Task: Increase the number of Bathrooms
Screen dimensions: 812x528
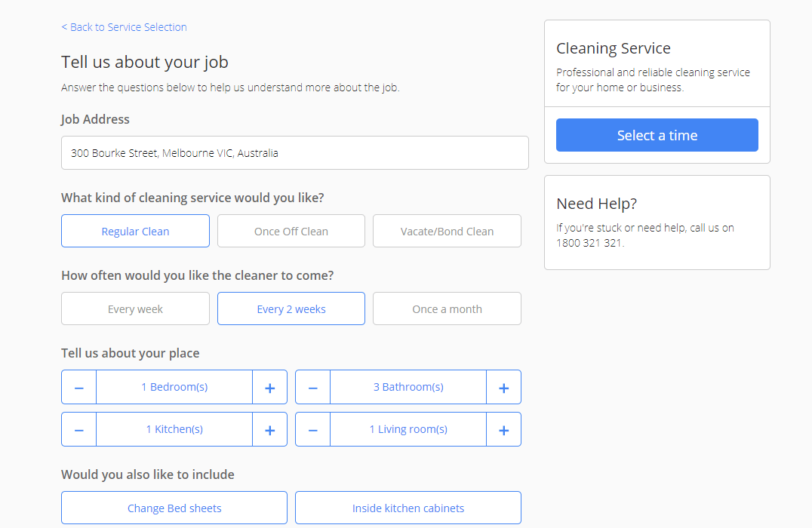Action: (503, 387)
